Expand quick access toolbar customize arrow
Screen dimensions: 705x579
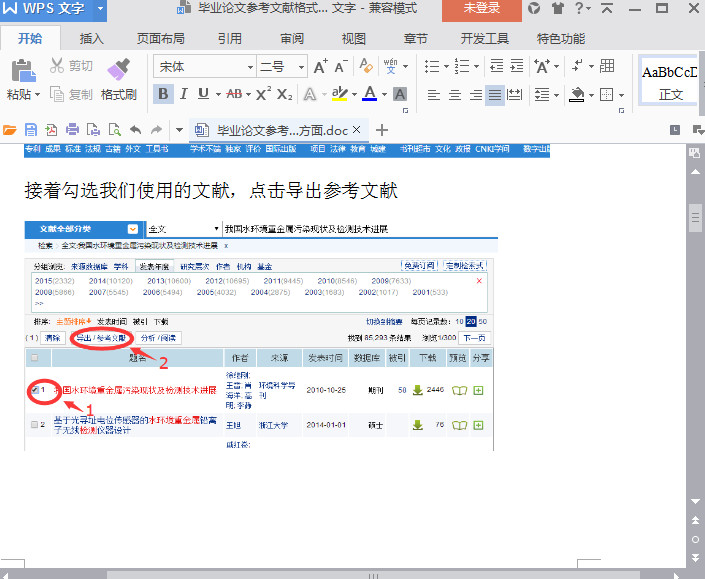click(179, 130)
